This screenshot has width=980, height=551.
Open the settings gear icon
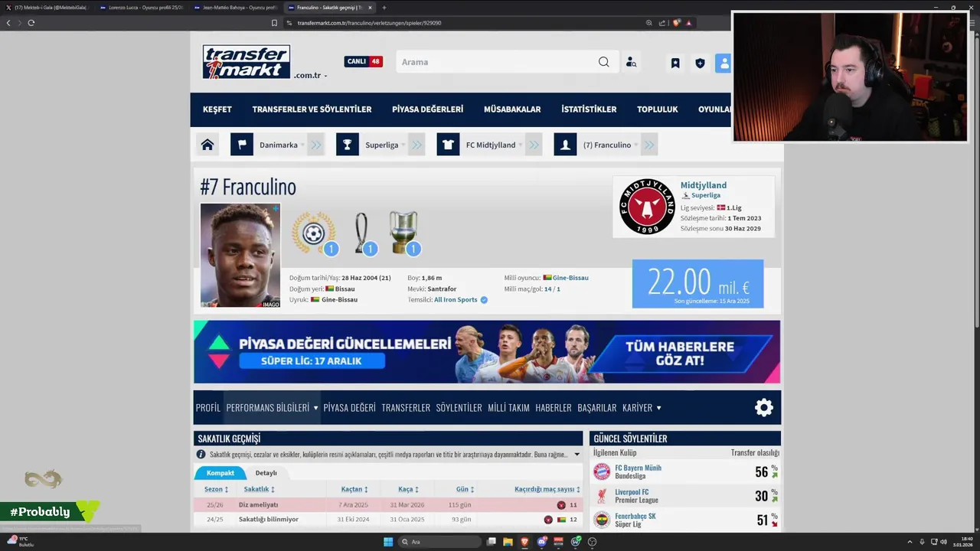point(764,408)
